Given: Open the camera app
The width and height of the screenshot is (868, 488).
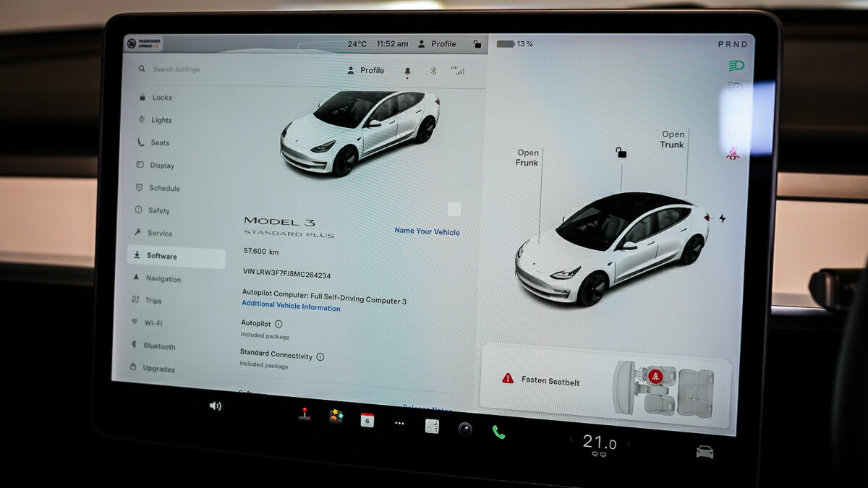Looking at the screenshot, I should 465,429.
